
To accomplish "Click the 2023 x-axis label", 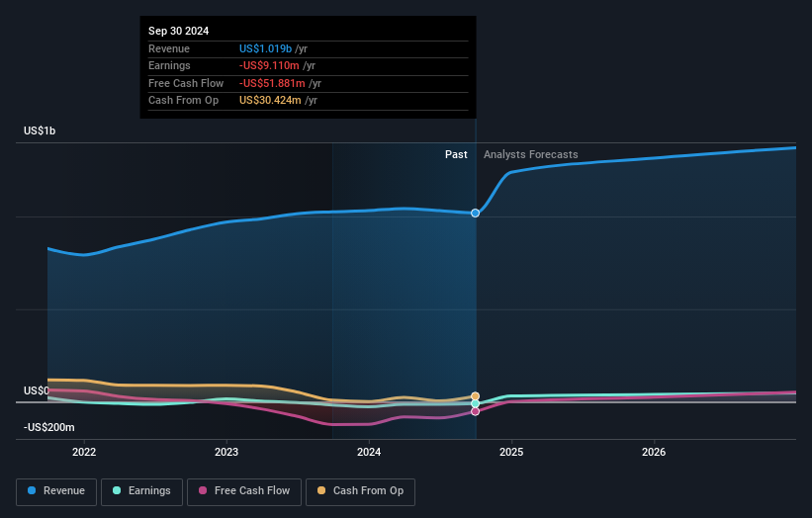I will tap(226, 453).
